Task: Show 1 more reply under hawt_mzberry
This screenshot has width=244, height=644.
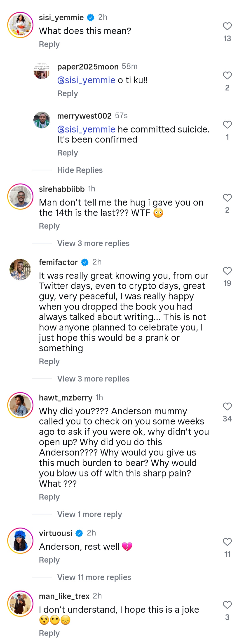Action: [x=89, y=514]
